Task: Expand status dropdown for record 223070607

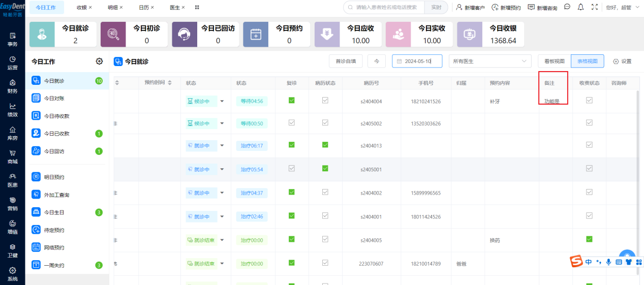Action: (x=222, y=264)
